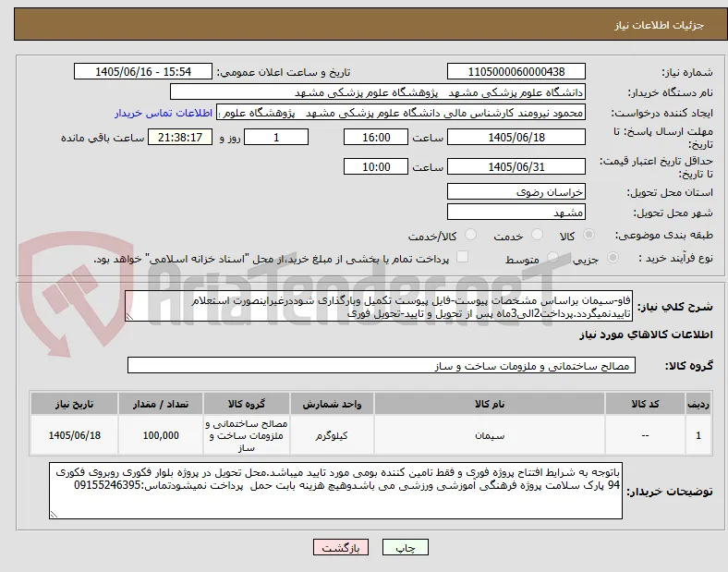This screenshot has height=572, width=728.
Task: Click the بازگشت back button
Action: click(341, 548)
